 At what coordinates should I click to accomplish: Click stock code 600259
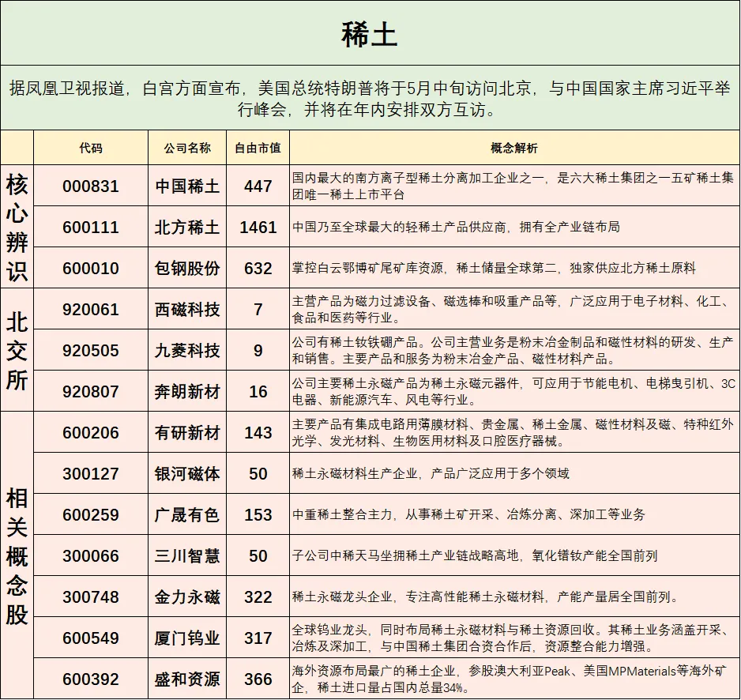click(91, 515)
